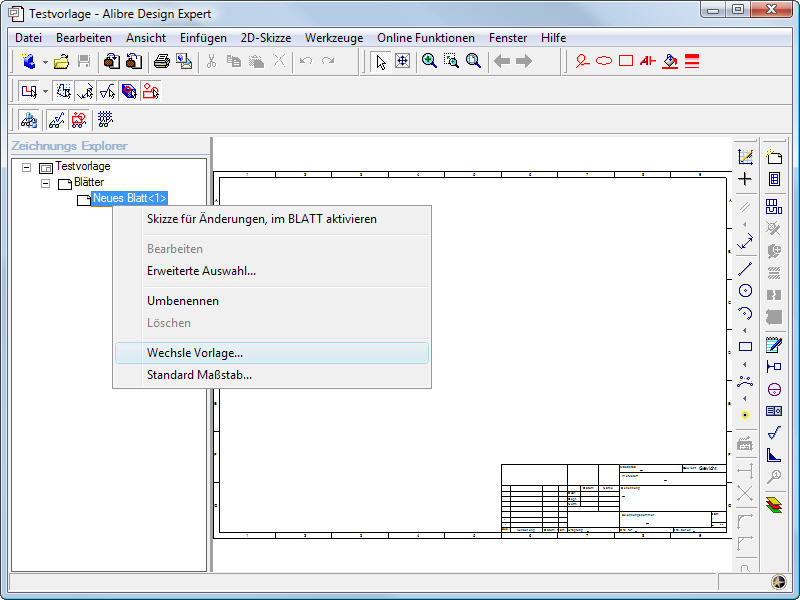800x600 pixels.
Task: Click the zoom in magnifier icon
Action: 429,61
